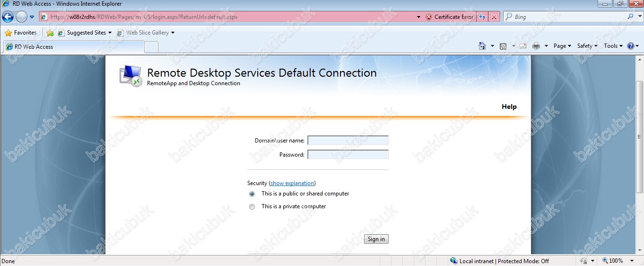Open the Page menu
644x266 pixels.
562,46
